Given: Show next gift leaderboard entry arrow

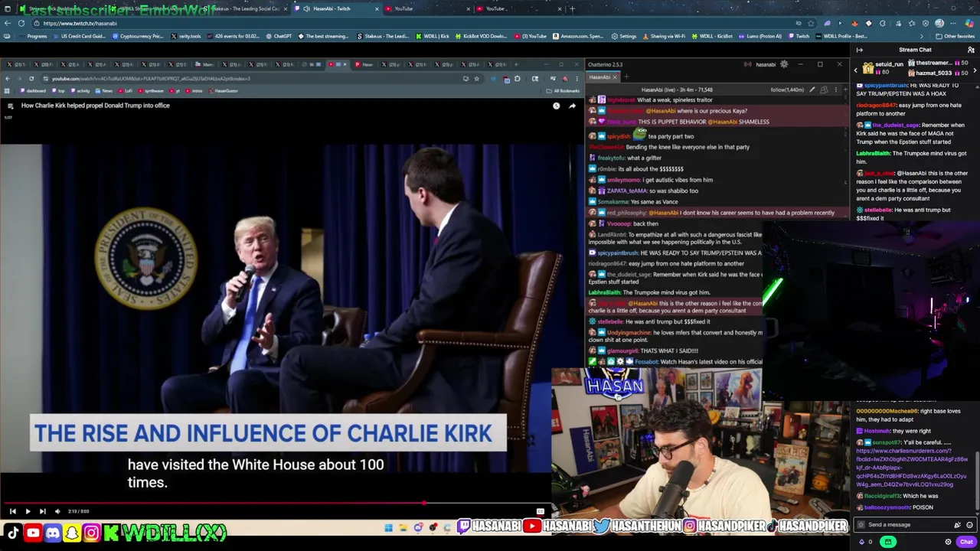Looking at the screenshot, I should point(975,70).
